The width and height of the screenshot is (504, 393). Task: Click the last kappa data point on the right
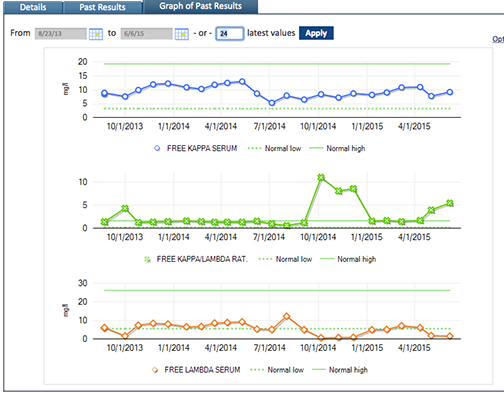click(450, 92)
